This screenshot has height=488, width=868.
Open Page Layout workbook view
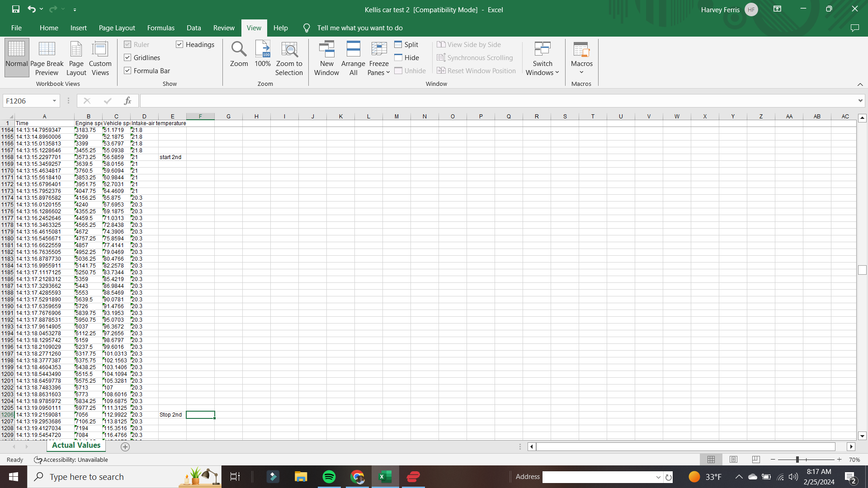pyautogui.click(x=76, y=58)
